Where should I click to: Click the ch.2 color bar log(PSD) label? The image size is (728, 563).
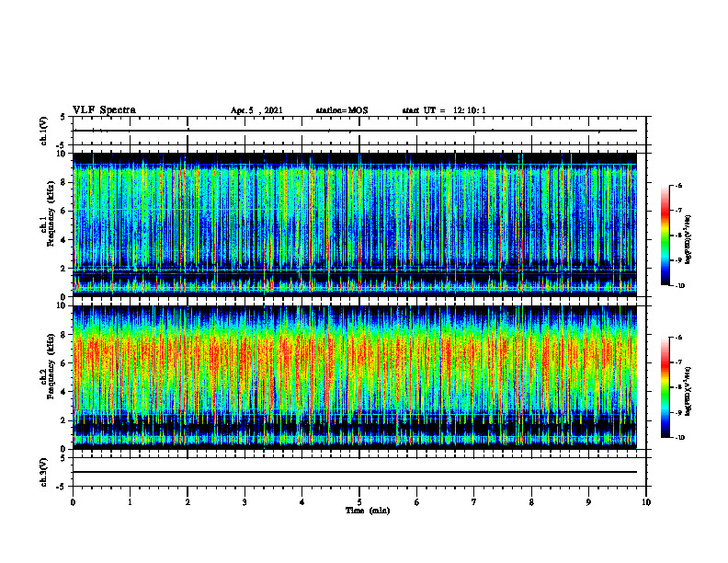[x=688, y=391]
